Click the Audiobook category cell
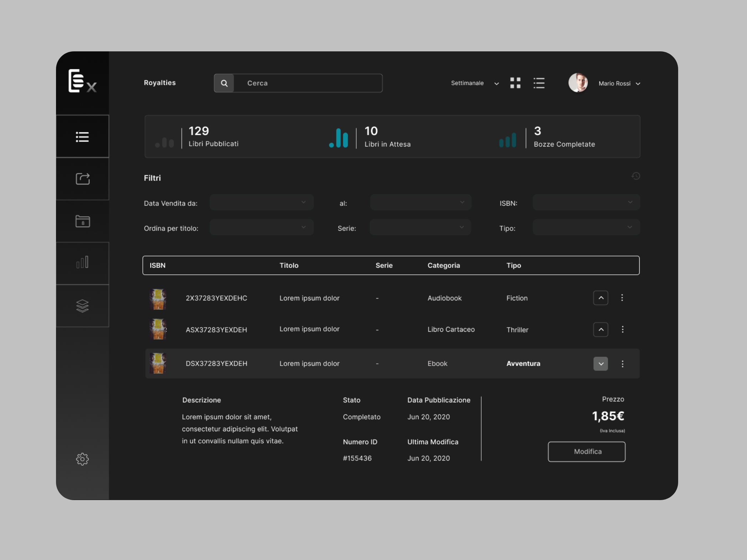This screenshot has height=560, width=747. click(x=444, y=298)
